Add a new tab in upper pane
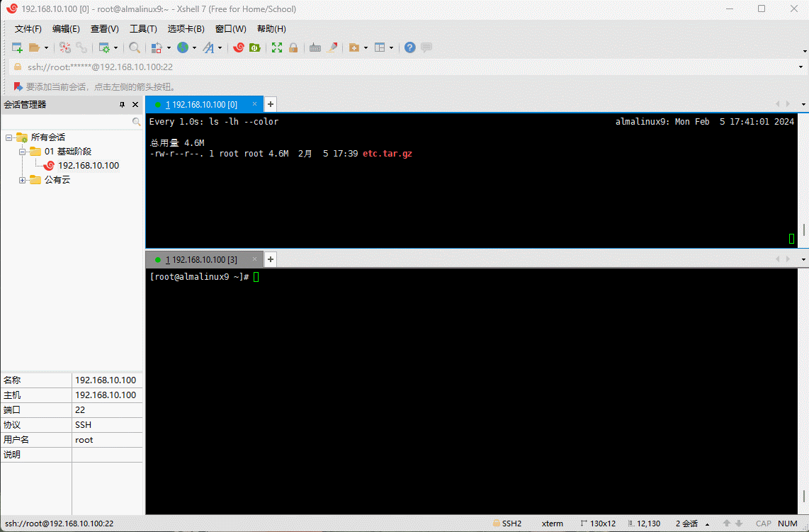This screenshot has width=809, height=532. click(x=270, y=104)
